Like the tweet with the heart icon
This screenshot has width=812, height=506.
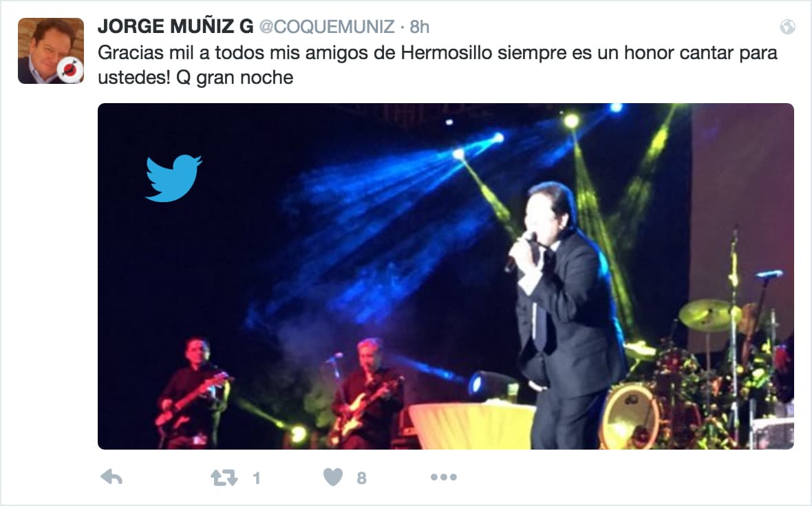pos(333,477)
